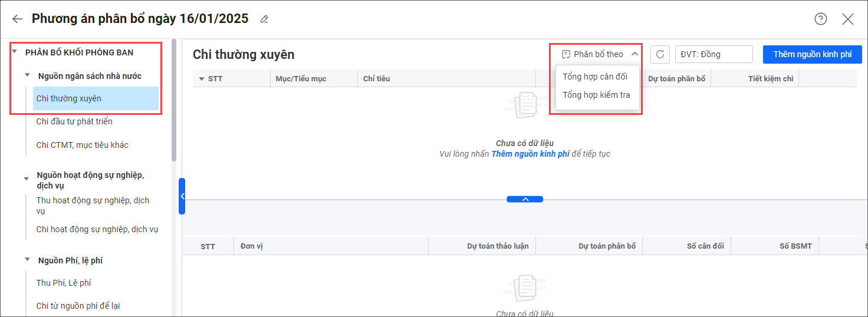Image resolution: width=868 pixels, height=317 pixels.
Task: Open the help question mark icon
Action: [820, 19]
